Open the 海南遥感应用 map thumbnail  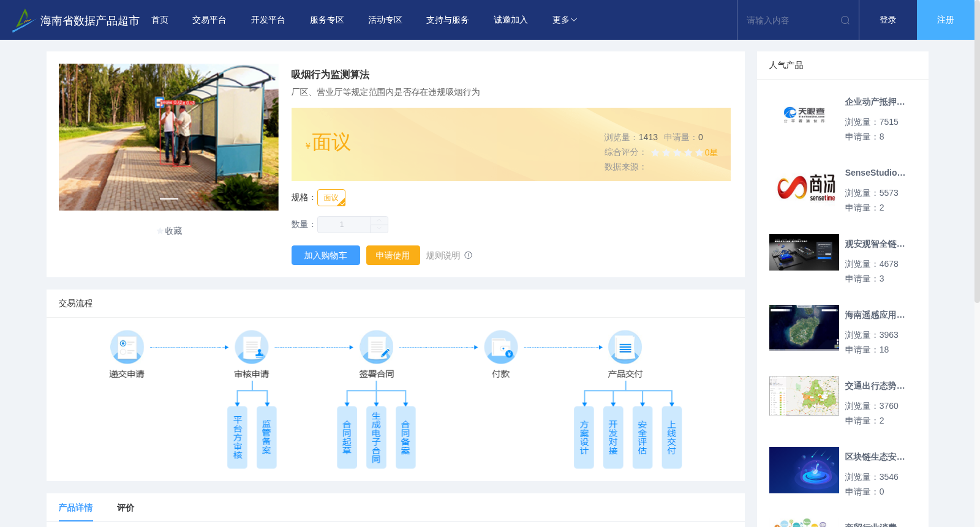point(804,328)
